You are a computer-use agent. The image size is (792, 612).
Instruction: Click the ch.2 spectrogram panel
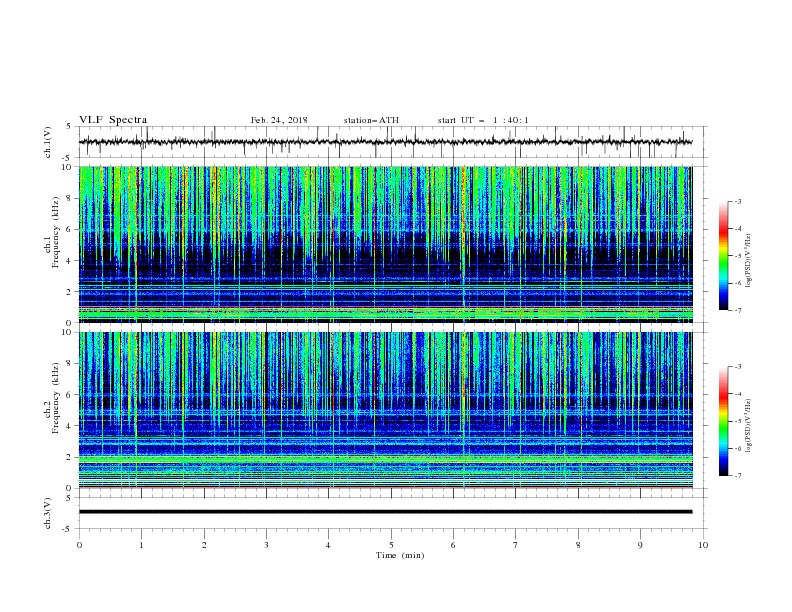coord(386,410)
